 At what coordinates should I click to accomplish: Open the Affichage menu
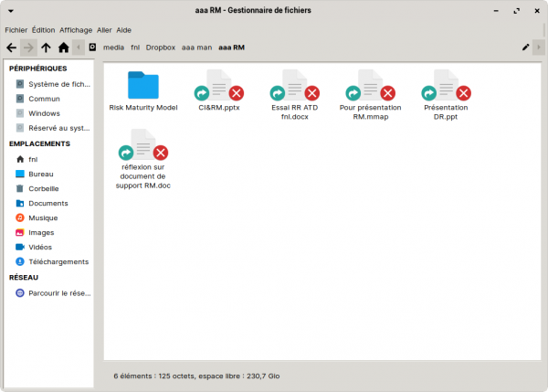tap(76, 29)
